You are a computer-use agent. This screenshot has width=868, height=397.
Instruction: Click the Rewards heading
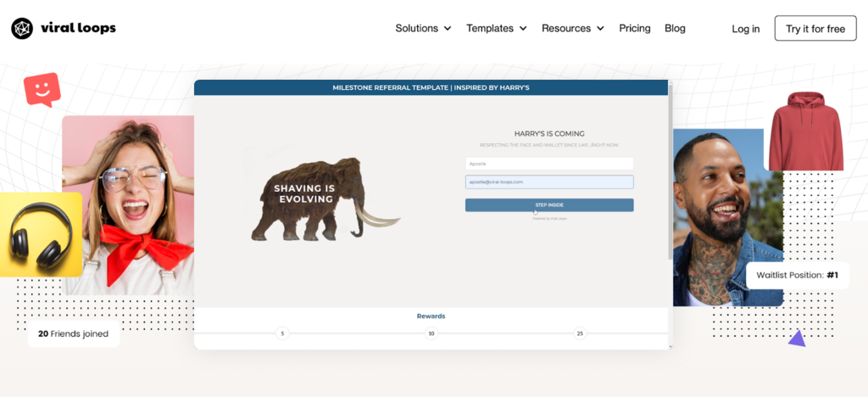tap(431, 316)
